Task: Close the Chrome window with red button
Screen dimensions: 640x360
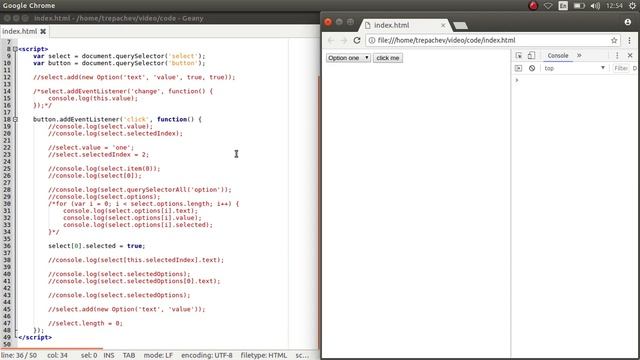Action: coord(328,22)
